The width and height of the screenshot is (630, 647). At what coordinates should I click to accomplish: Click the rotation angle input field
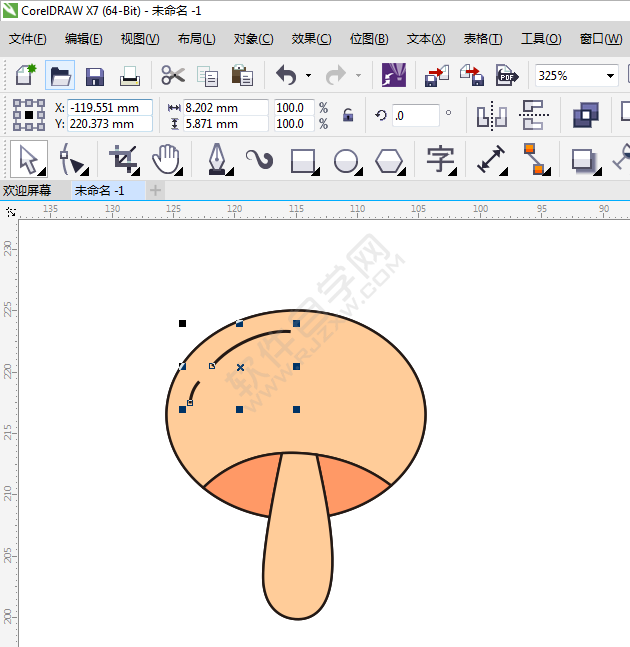[x=415, y=115]
